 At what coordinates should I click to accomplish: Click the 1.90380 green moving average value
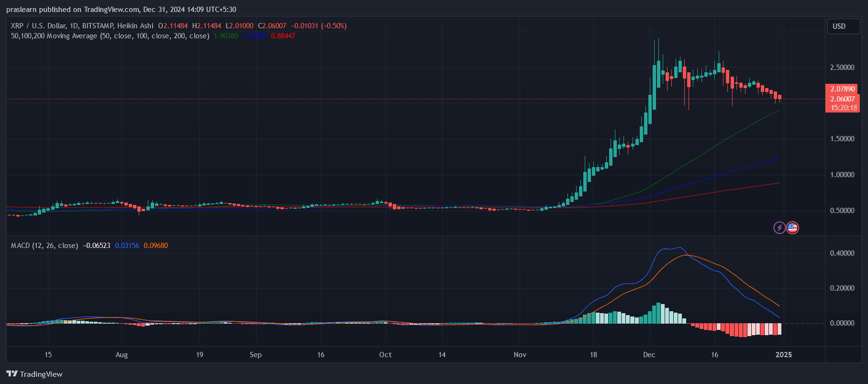click(x=226, y=36)
